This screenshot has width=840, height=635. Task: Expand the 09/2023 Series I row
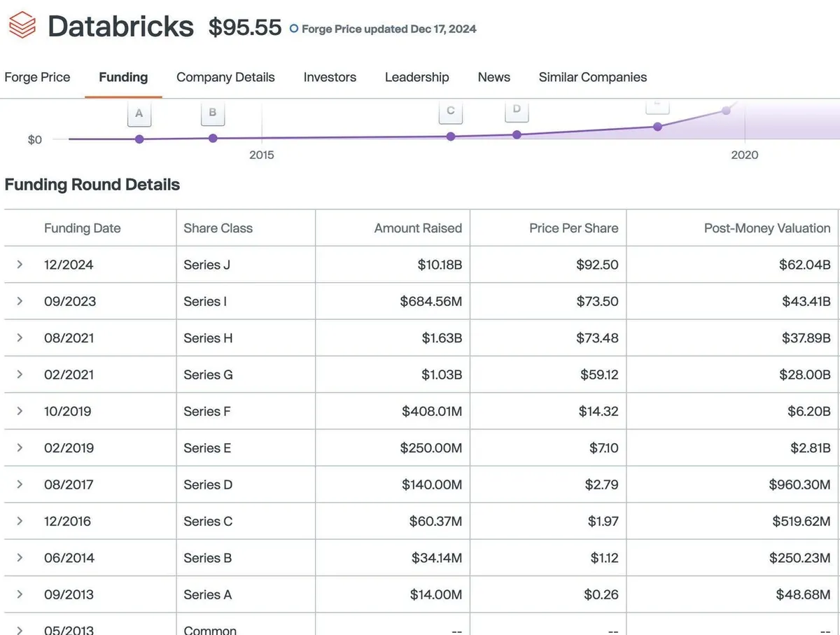pyautogui.click(x=20, y=301)
